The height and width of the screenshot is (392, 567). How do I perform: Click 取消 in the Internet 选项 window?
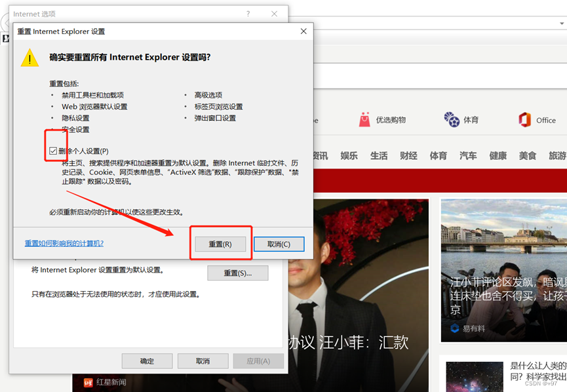[203, 361]
